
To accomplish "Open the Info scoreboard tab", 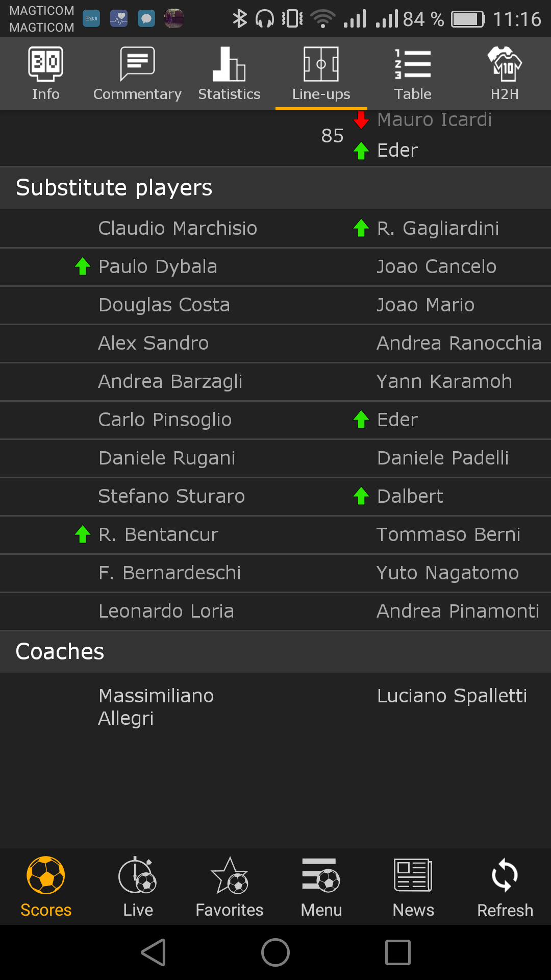I will 46,73.
